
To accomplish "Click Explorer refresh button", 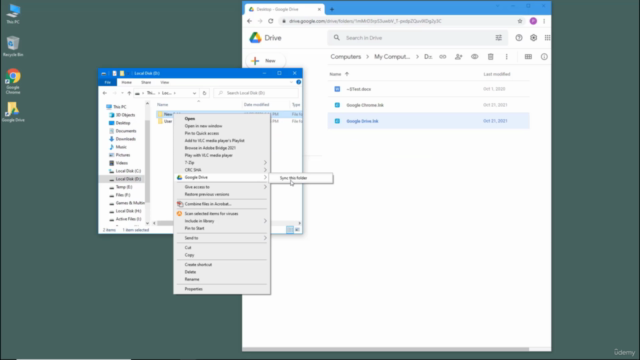I will coord(204,93).
